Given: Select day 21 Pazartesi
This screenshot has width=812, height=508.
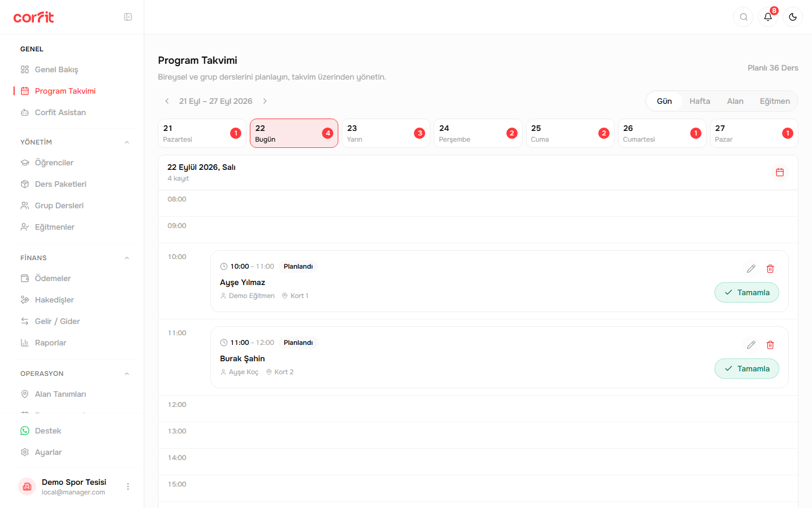Looking at the screenshot, I should [x=202, y=133].
